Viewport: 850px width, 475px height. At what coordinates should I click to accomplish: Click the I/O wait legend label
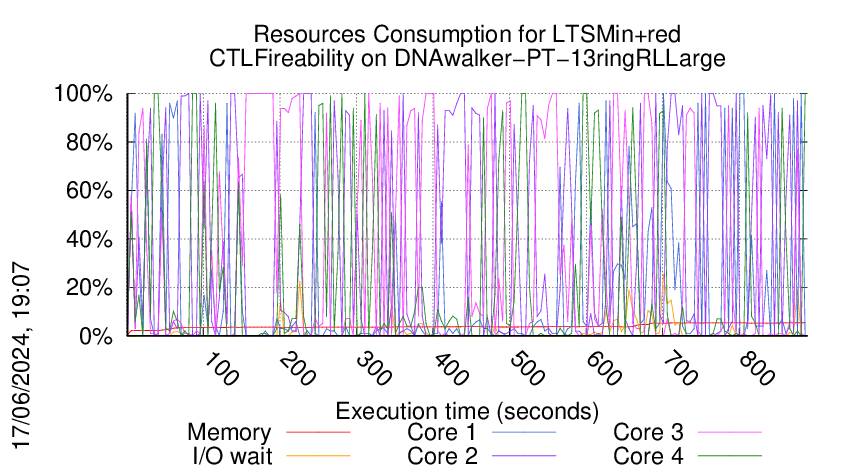click(x=233, y=456)
